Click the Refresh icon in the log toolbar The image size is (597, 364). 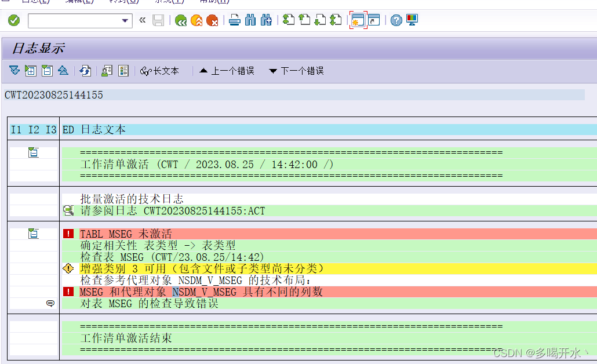(x=85, y=70)
